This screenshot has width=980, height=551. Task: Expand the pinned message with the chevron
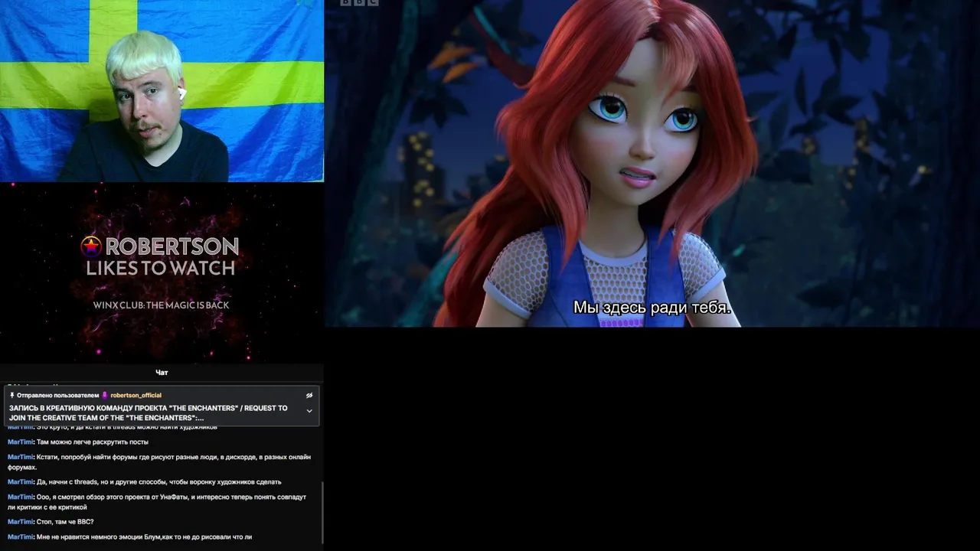pyautogui.click(x=309, y=411)
